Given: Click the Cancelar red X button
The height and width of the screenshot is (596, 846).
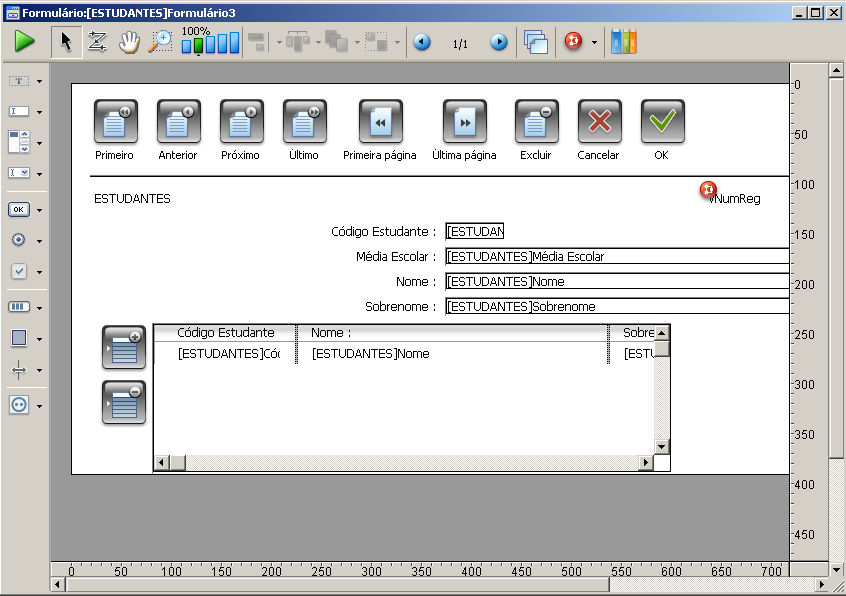Looking at the screenshot, I should point(599,122).
